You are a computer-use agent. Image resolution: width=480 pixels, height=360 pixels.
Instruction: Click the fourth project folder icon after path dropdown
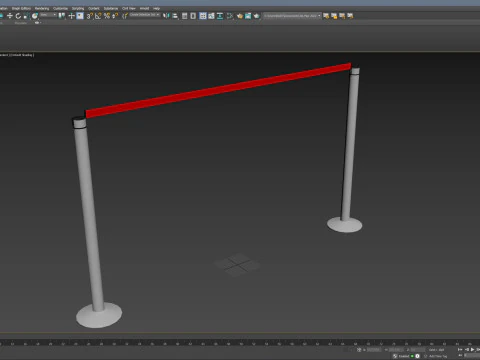coord(350,16)
